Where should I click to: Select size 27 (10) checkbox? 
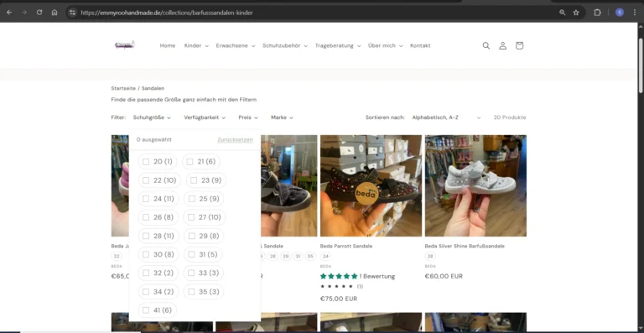(191, 217)
